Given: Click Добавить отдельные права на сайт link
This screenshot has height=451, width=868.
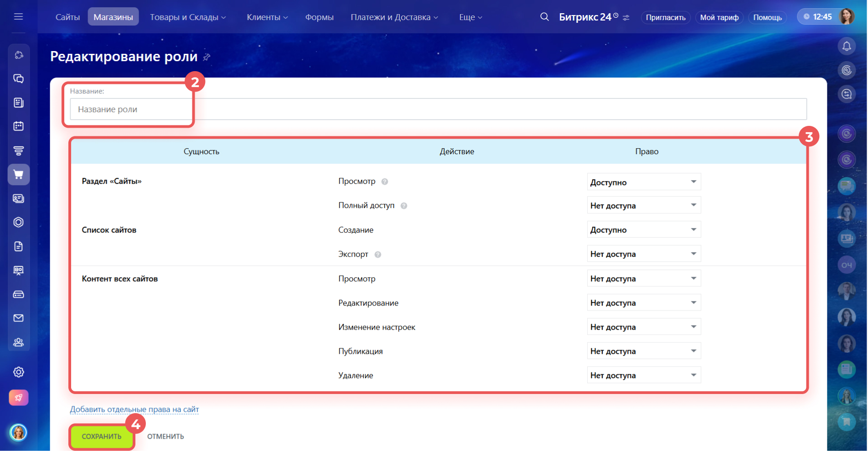Looking at the screenshot, I should [134, 410].
